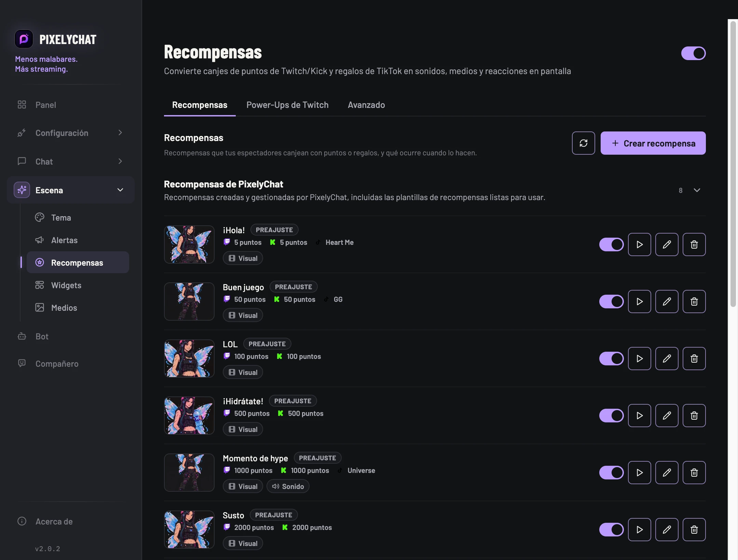Disable the Buen juego reward toggle
This screenshot has width=738, height=560.
(611, 302)
